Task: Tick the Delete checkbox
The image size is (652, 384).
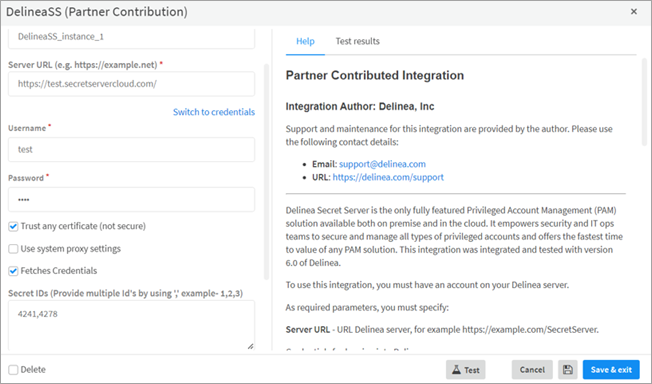Action: tap(13, 369)
